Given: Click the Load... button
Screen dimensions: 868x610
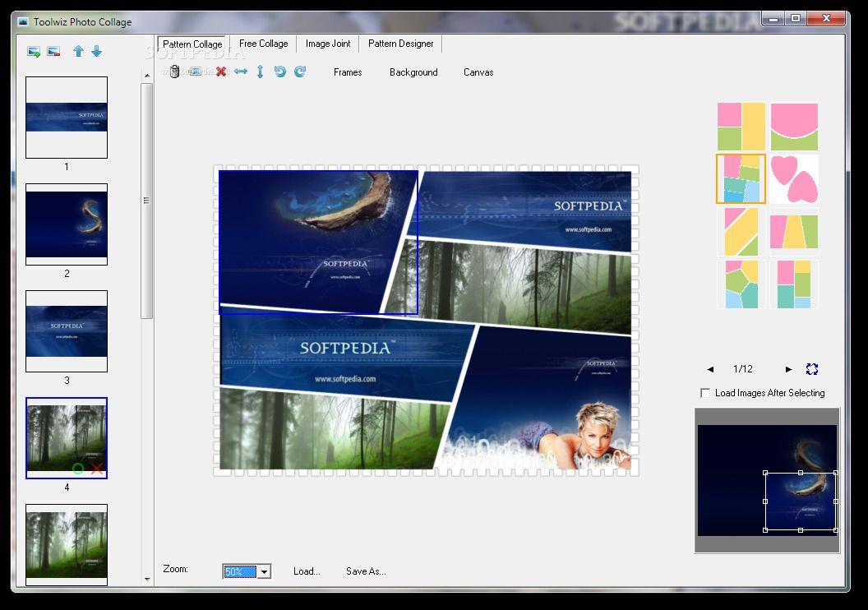Looking at the screenshot, I should pos(307,571).
